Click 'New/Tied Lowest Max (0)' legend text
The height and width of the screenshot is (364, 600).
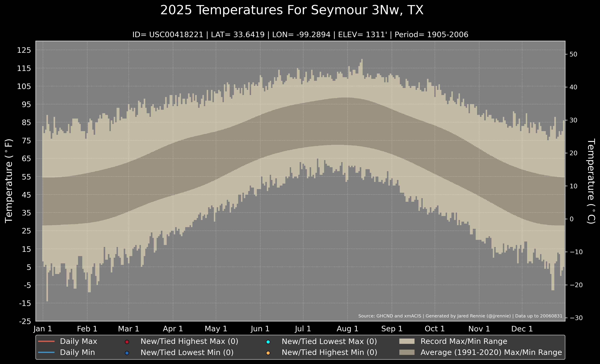[x=329, y=341]
